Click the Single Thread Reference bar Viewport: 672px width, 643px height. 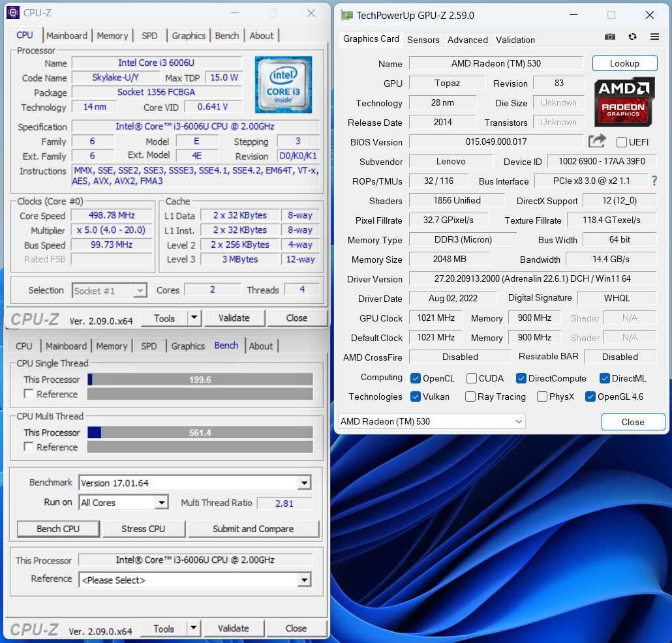tap(200, 394)
